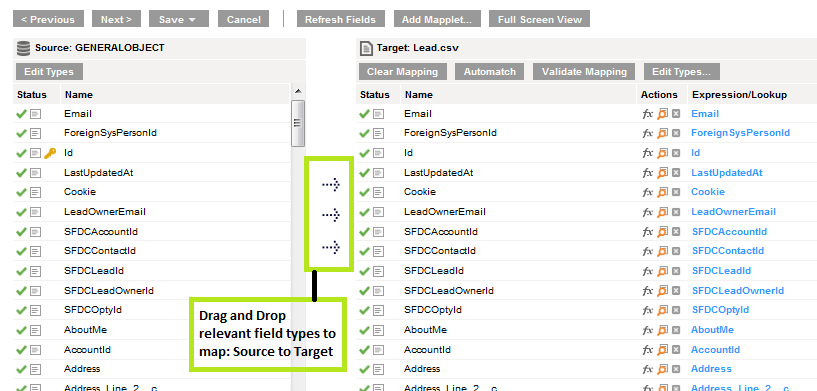
Task: Open the Save dropdown arrow
Action: pyautogui.click(x=192, y=20)
